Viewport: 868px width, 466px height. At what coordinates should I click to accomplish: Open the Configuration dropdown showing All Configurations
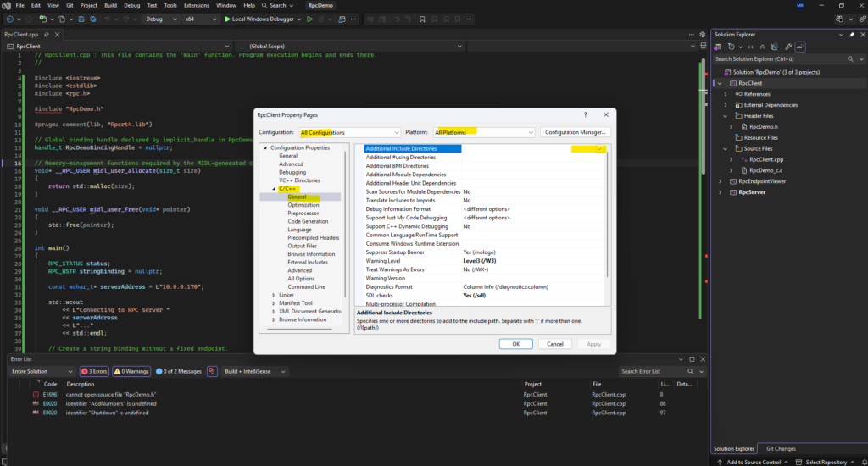click(349, 132)
